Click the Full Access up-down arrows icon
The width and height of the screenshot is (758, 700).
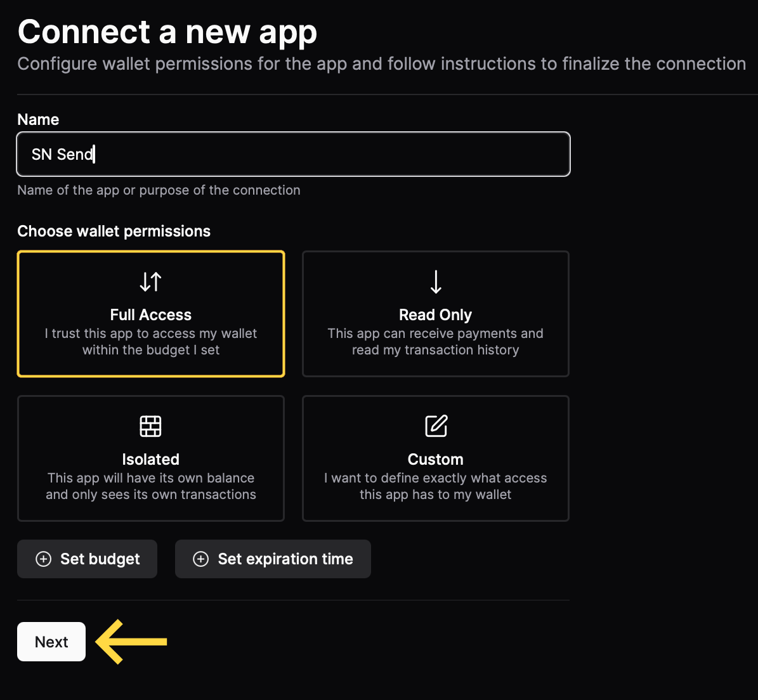[151, 282]
